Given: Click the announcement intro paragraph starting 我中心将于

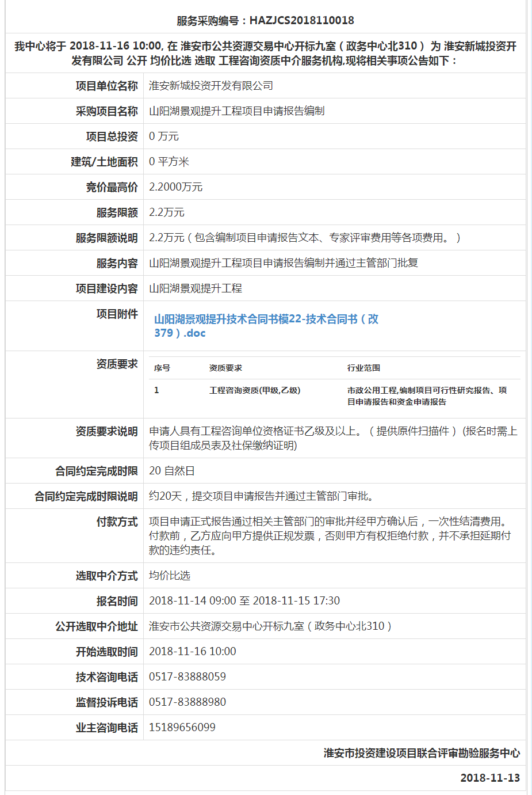Looking at the screenshot, I should (265, 53).
